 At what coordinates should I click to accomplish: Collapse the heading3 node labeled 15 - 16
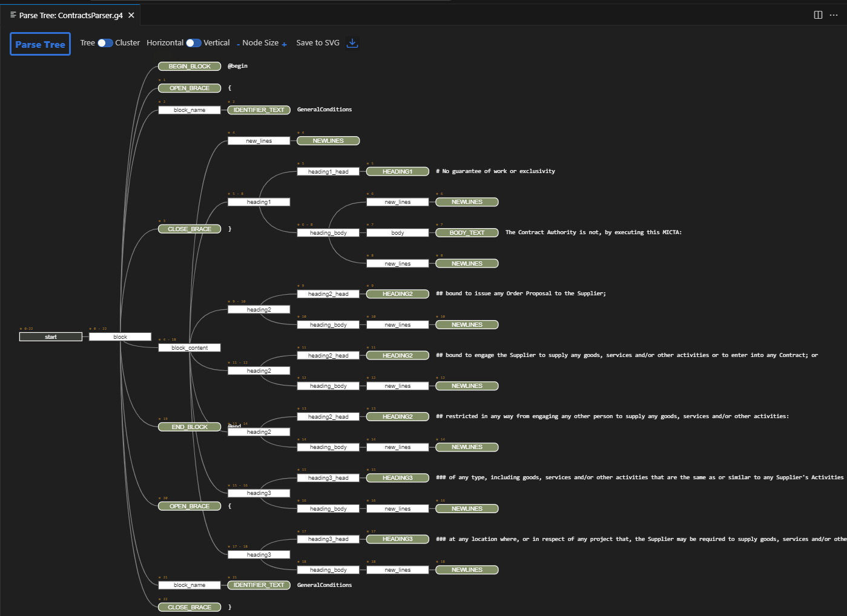coord(259,493)
